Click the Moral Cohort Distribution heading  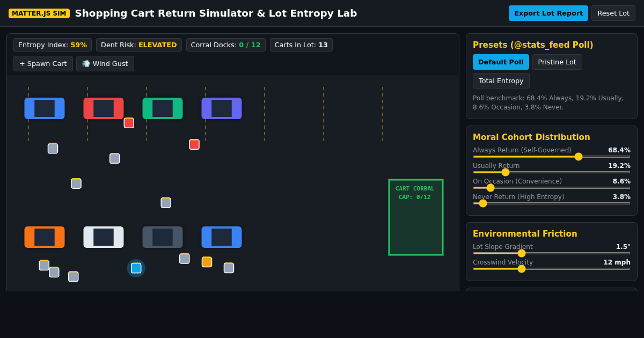pyautogui.click(x=531, y=137)
